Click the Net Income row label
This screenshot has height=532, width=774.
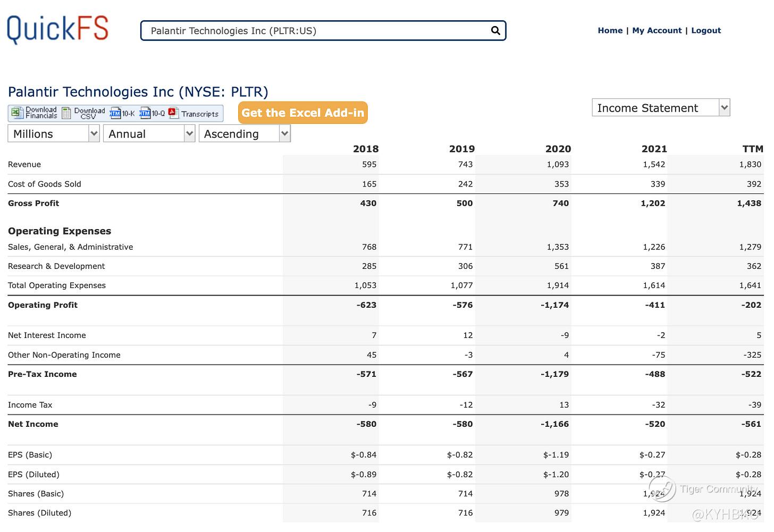tap(33, 424)
